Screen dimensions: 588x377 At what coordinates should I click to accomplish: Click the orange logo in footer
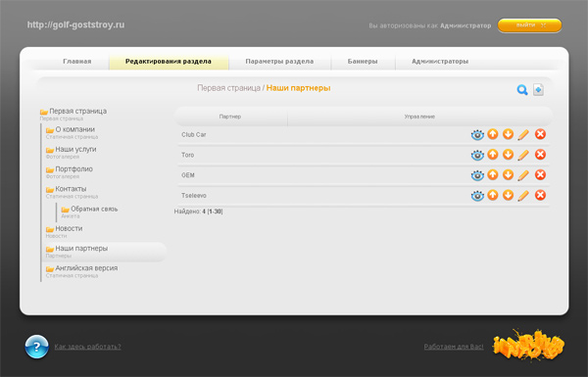point(529,346)
